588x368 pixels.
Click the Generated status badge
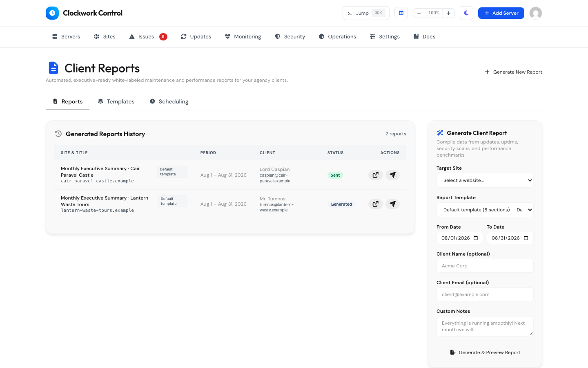click(x=341, y=204)
